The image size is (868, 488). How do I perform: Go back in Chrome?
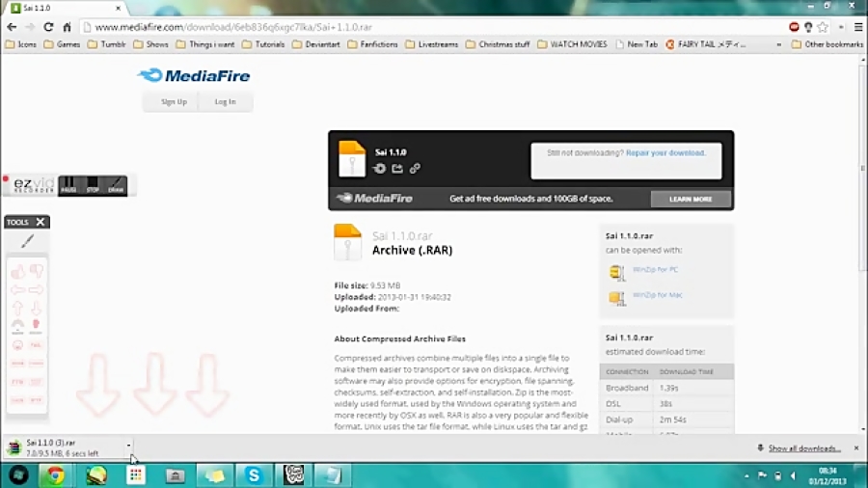(12, 27)
